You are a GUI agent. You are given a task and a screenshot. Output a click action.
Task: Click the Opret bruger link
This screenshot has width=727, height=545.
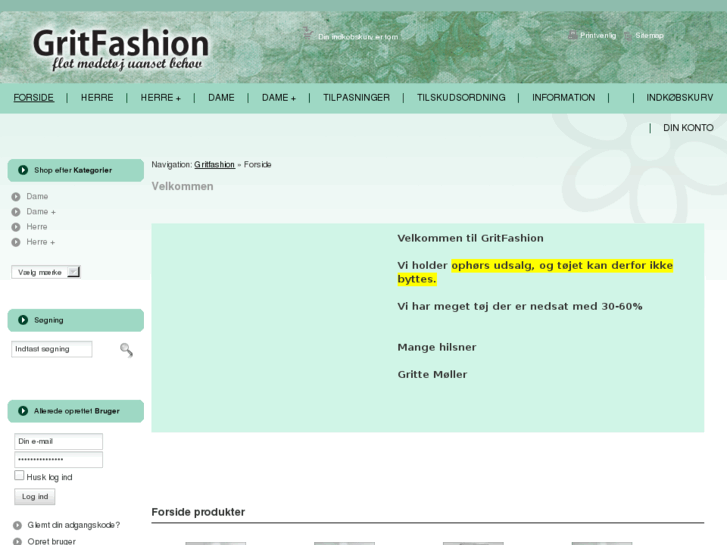pos(51,541)
